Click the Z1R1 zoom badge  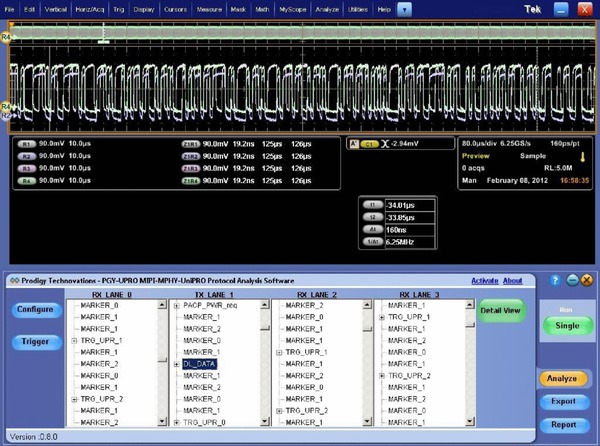[x=191, y=144]
